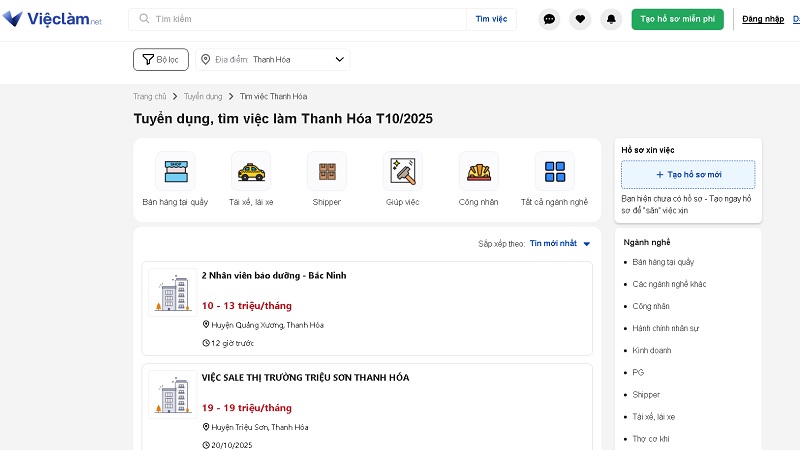Click Hành chính nhân sự link
This screenshot has height=450, width=800.
tap(666, 328)
